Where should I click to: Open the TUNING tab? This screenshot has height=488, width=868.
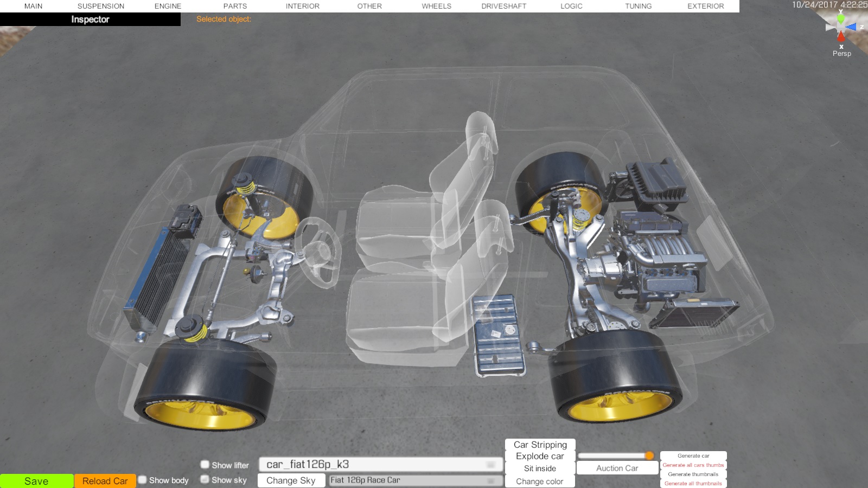click(x=638, y=6)
